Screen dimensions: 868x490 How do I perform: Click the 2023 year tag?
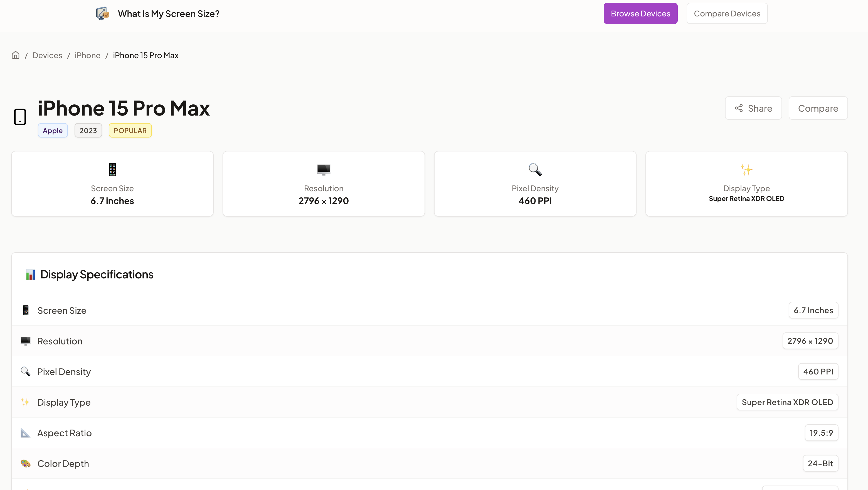click(x=88, y=131)
